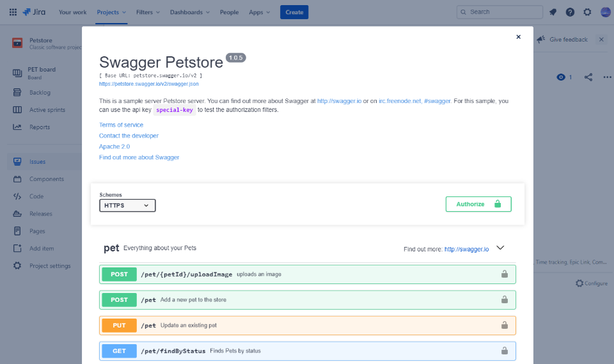Open the Schemes HTTPS dropdown
The image size is (614, 364).
(x=127, y=205)
